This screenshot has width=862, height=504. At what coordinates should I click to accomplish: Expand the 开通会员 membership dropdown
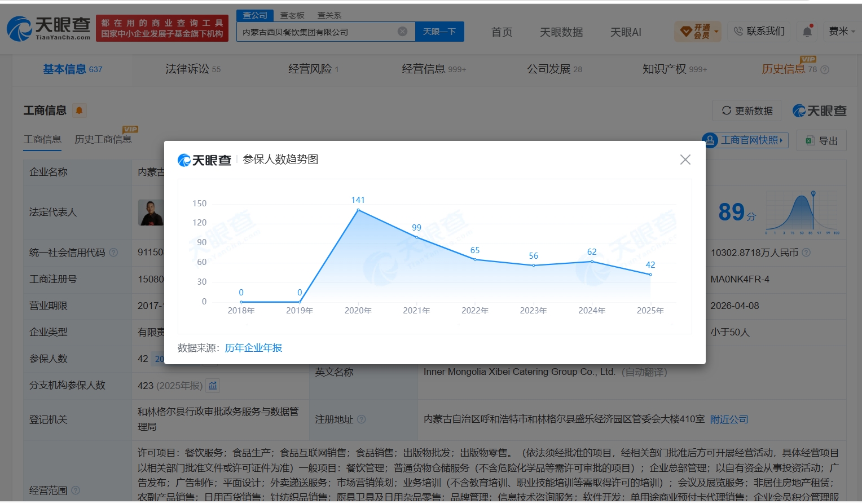point(698,32)
